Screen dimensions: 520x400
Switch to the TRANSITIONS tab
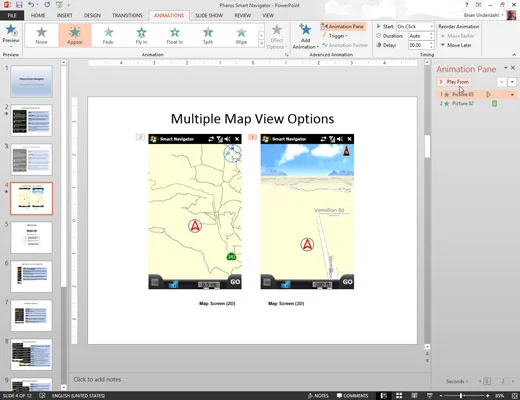[127, 15]
